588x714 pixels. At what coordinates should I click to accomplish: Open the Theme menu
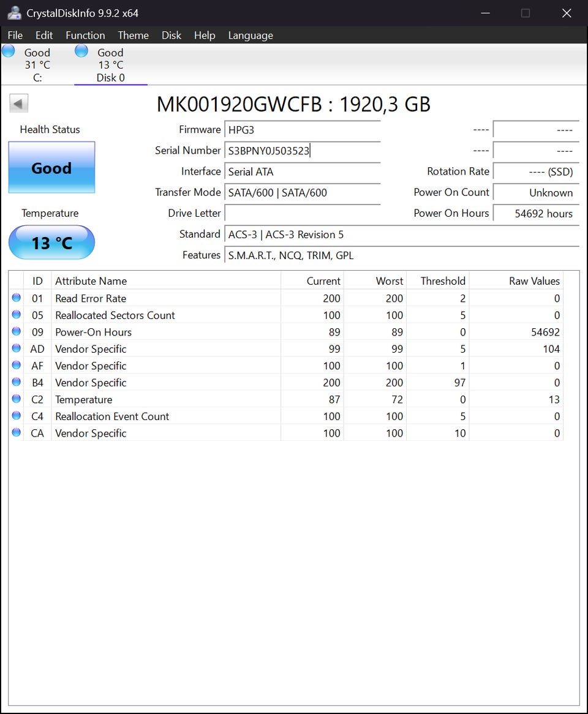(x=133, y=35)
